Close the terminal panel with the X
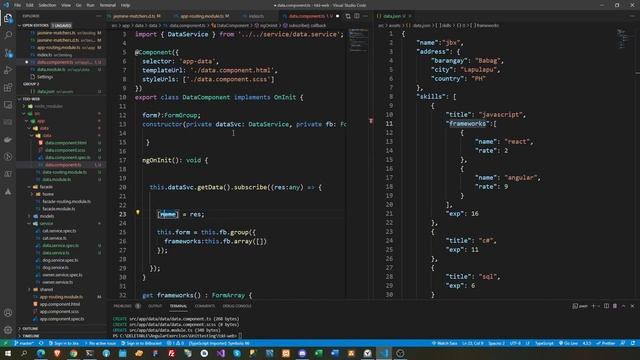640x360 pixels. coord(632,306)
